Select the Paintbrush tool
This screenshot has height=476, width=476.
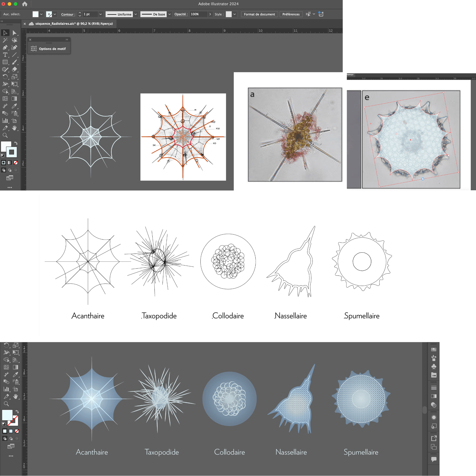[14, 62]
